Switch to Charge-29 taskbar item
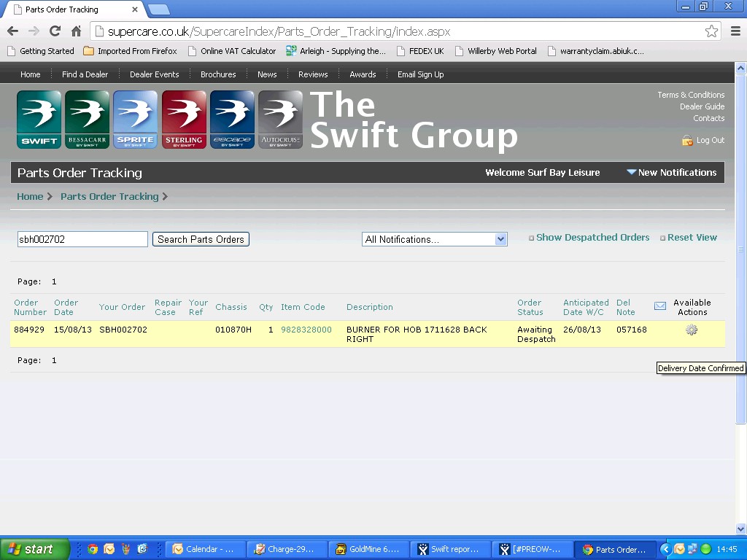Viewport: 747px width, 560px height. pos(287,549)
